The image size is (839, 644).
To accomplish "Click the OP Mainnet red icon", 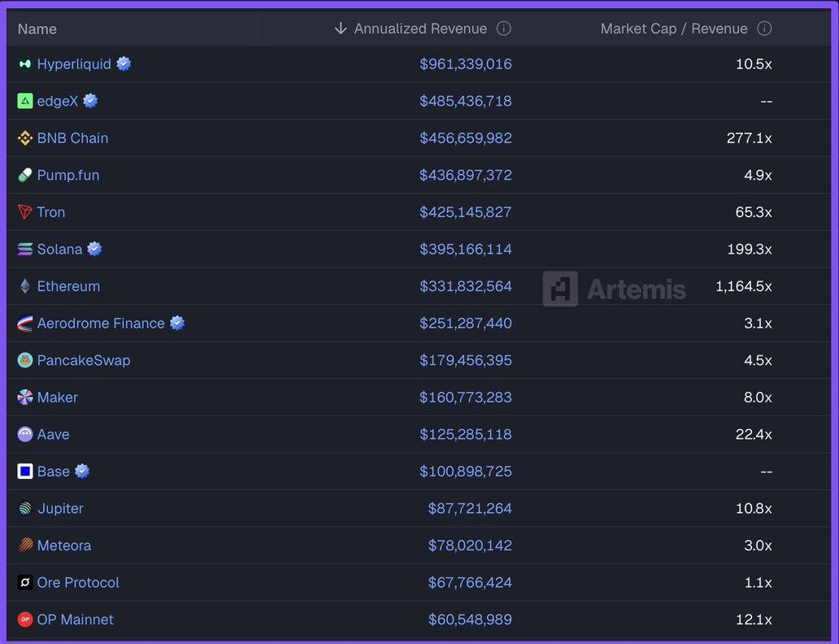I will click(25, 620).
